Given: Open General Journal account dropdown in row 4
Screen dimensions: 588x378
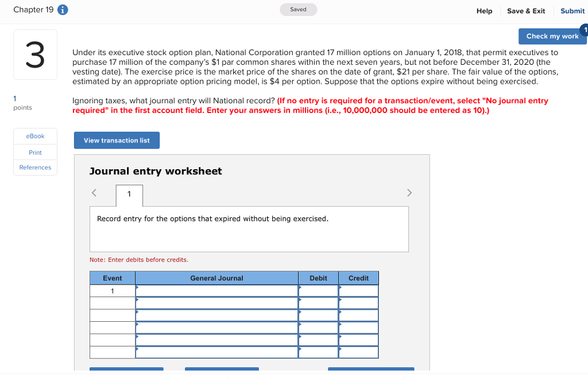Looking at the screenshot, I should pyautogui.click(x=216, y=328).
